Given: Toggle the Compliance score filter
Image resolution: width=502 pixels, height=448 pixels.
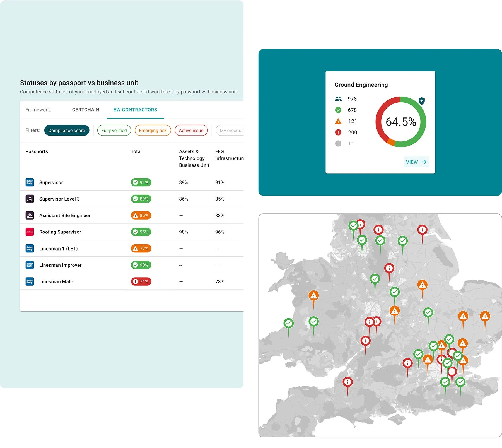Looking at the screenshot, I should tap(67, 130).
